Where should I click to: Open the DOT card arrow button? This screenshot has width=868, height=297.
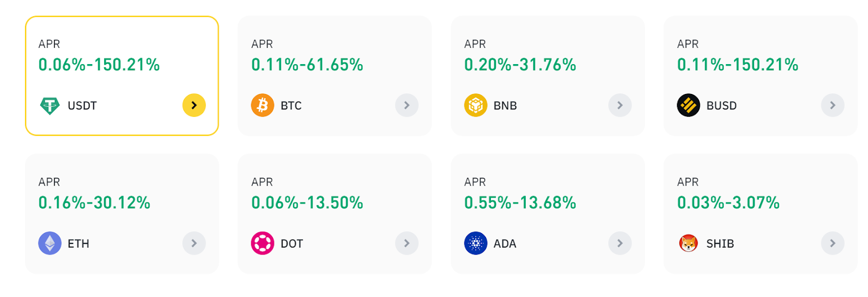(x=407, y=243)
